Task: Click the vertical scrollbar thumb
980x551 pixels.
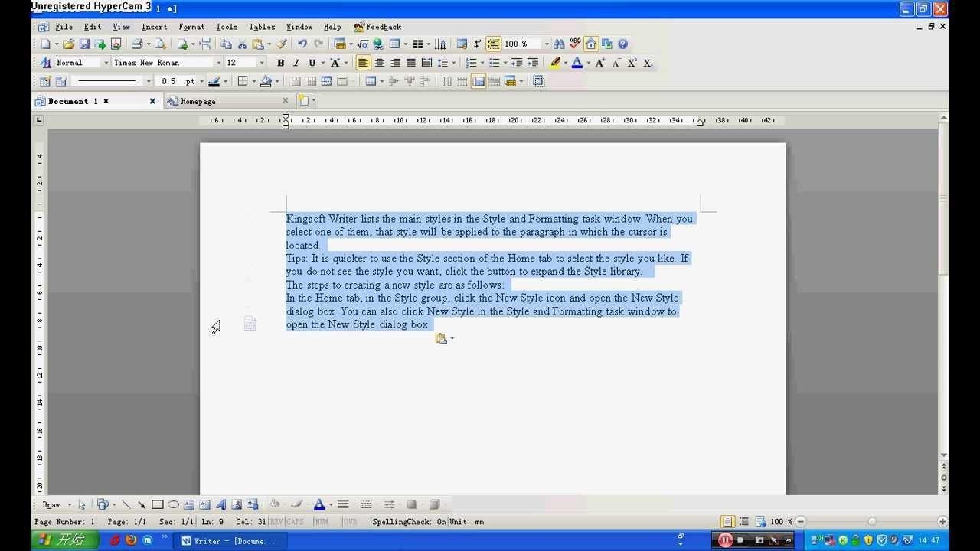Action: click(944, 200)
